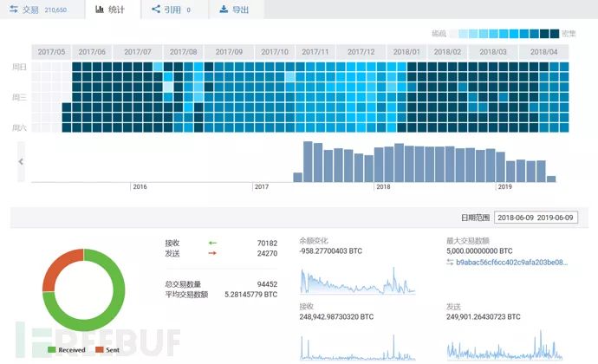Screen dimensions: 598x364
Task: Select the 2017/06 month header
Action: pyautogui.click(x=92, y=52)
